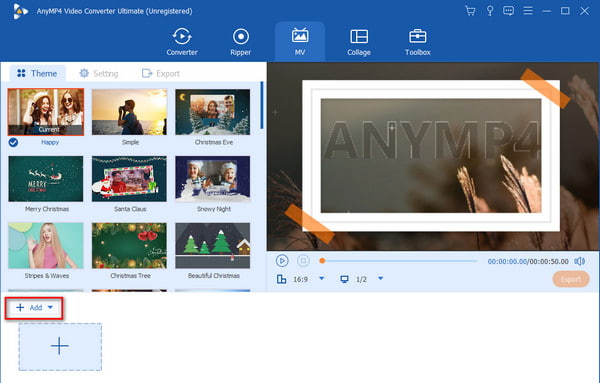Expand the 16:9 aspect ratio dropdown
The height and width of the screenshot is (383, 600).
321,279
